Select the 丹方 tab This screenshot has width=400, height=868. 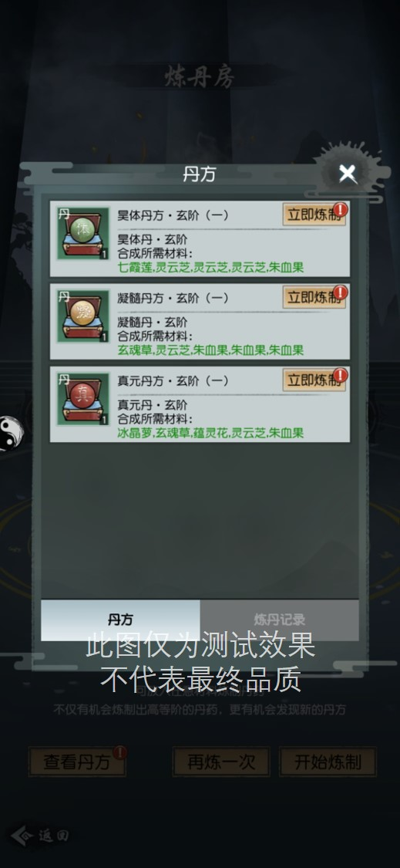[x=120, y=620]
